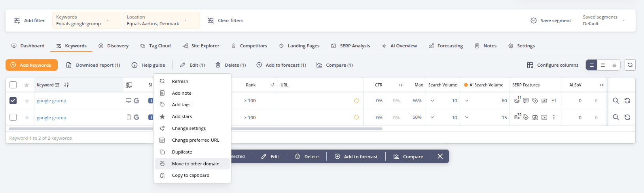Click the Add filter sliders icon
This screenshot has height=193, width=644.
[17, 21]
